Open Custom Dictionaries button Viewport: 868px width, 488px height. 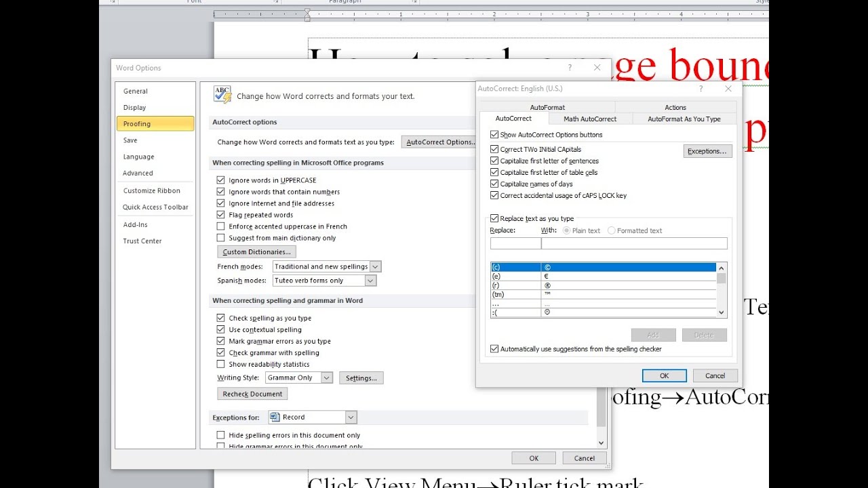tap(256, 251)
